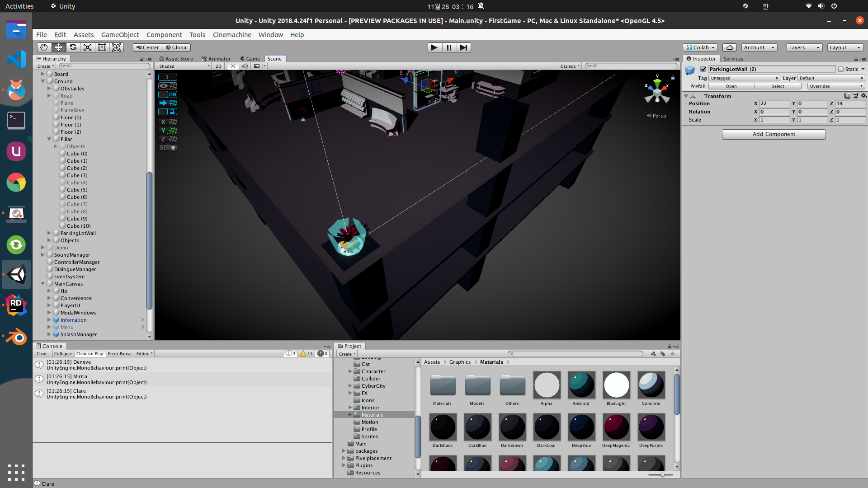Switch to the Animator tab

coord(216,59)
